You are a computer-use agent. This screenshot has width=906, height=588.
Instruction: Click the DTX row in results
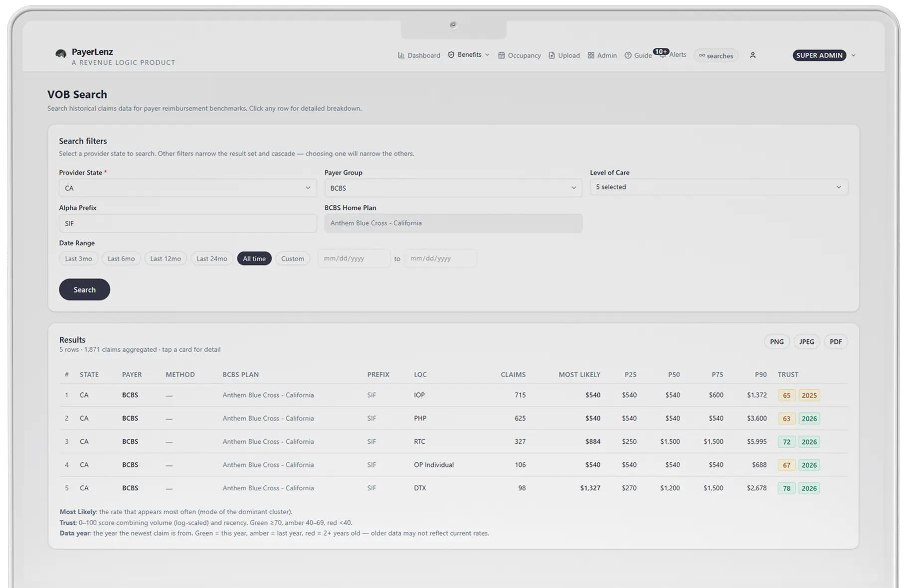453,488
